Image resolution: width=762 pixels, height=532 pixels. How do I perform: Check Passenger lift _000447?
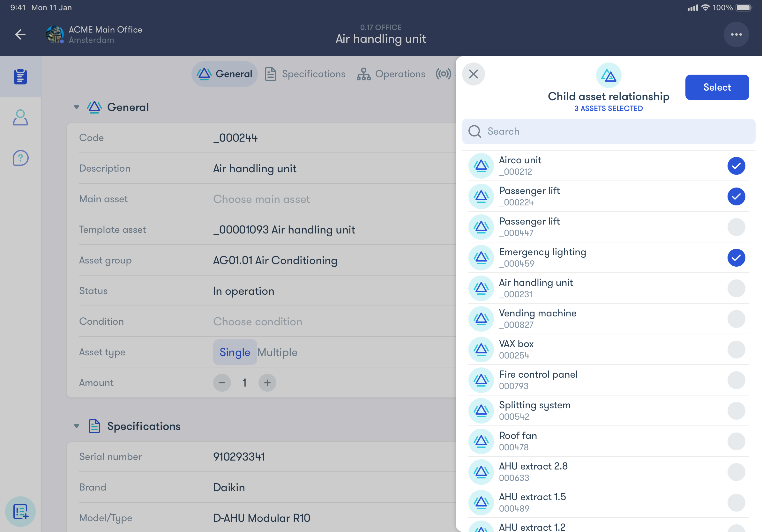pyautogui.click(x=736, y=227)
